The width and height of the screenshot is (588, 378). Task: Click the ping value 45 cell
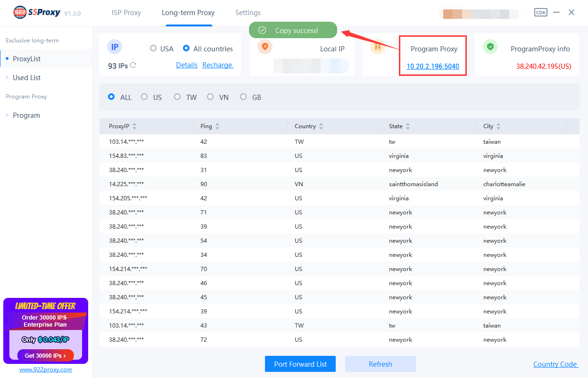coord(204,297)
